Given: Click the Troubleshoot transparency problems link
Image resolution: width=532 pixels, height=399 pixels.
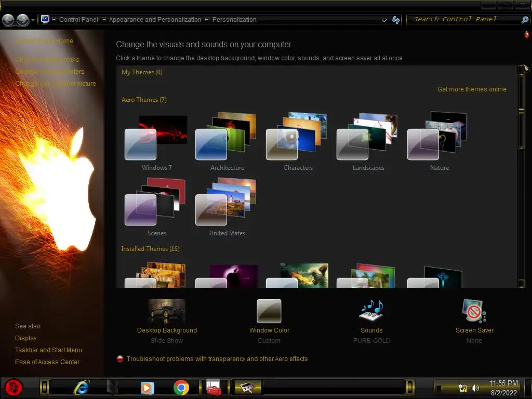Looking at the screenshot, I should click(217, 359).
